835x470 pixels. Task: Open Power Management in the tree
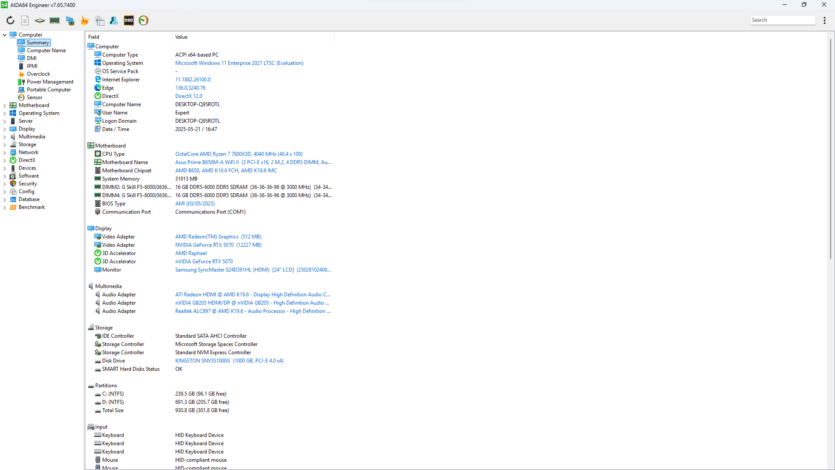tap(50, 82)
